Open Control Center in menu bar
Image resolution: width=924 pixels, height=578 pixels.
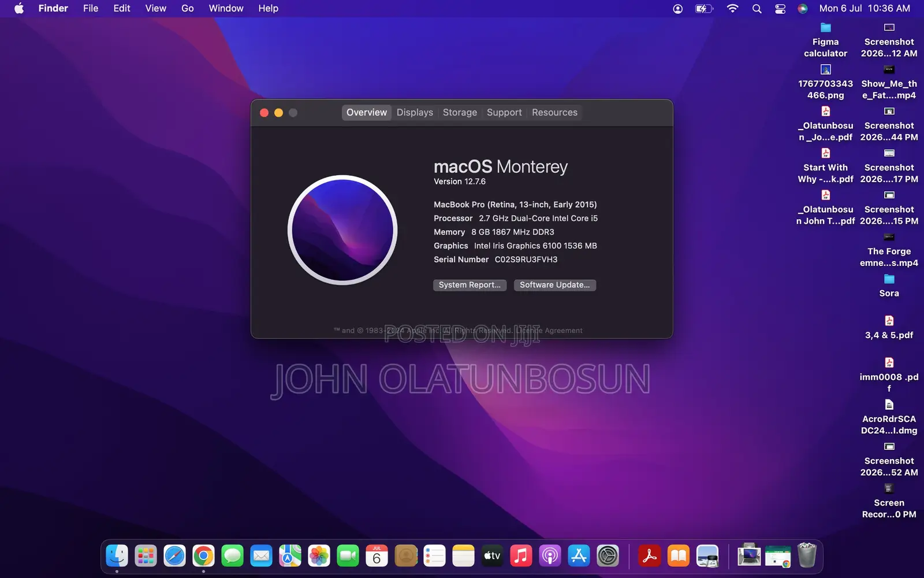coord(780,9)
